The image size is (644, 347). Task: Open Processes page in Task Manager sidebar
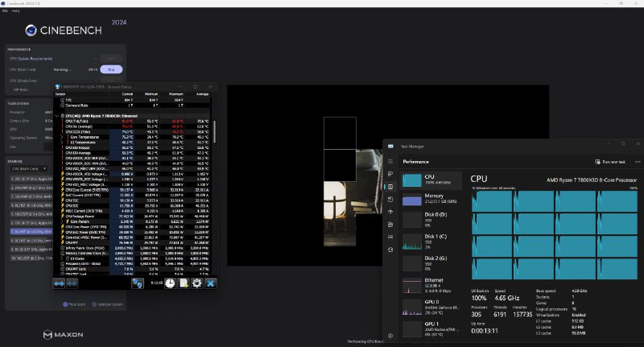click(390, 174)
